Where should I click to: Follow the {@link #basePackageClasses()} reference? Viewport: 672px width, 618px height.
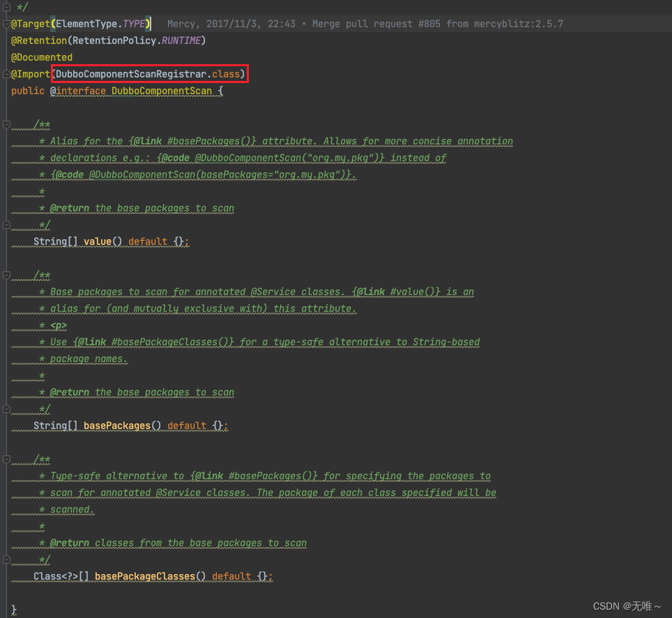[x=153, y=342]
